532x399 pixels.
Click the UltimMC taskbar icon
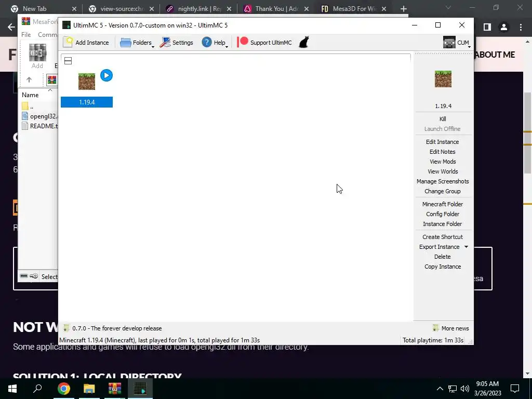click(x=140, y=389)
